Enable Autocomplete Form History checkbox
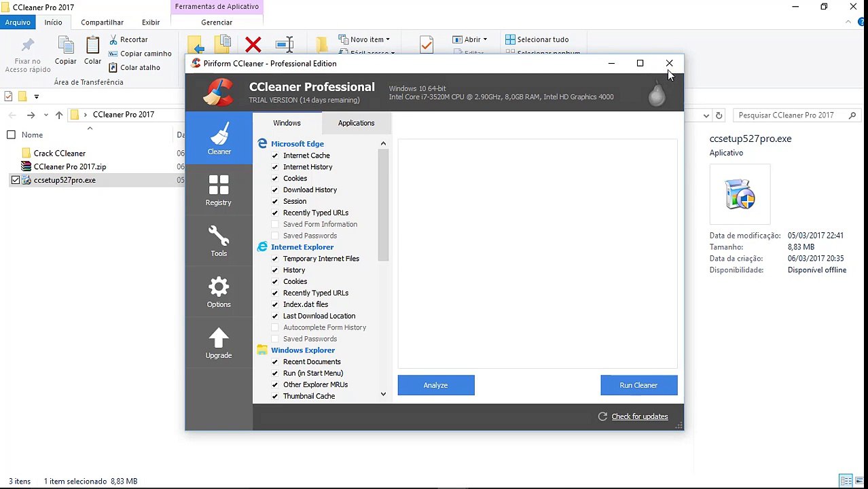Viewport: 868px width, 489px height. point(275,327)
